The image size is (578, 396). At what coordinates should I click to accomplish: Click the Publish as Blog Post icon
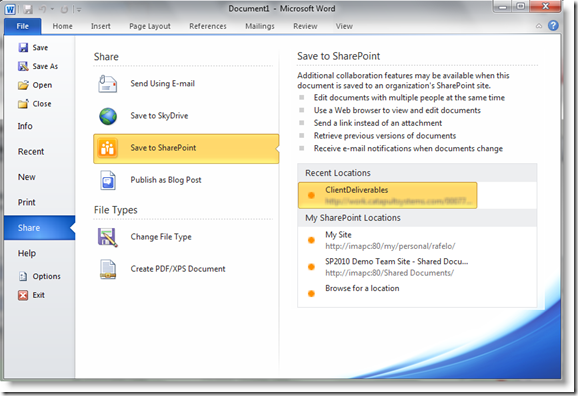108,180
